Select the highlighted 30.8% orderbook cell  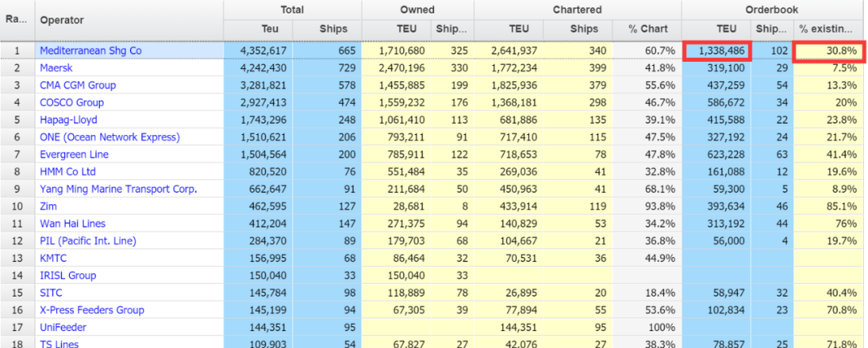(829, 51)
